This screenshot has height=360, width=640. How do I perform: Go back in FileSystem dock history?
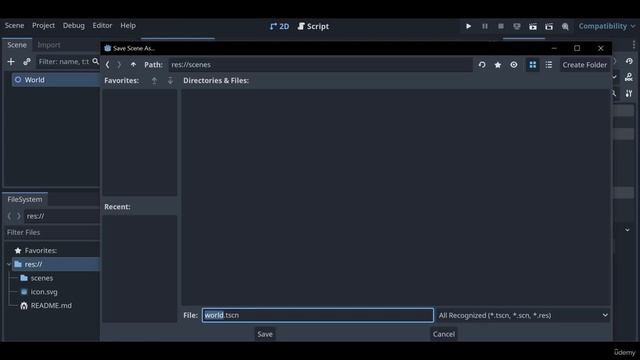pos(9,216)
